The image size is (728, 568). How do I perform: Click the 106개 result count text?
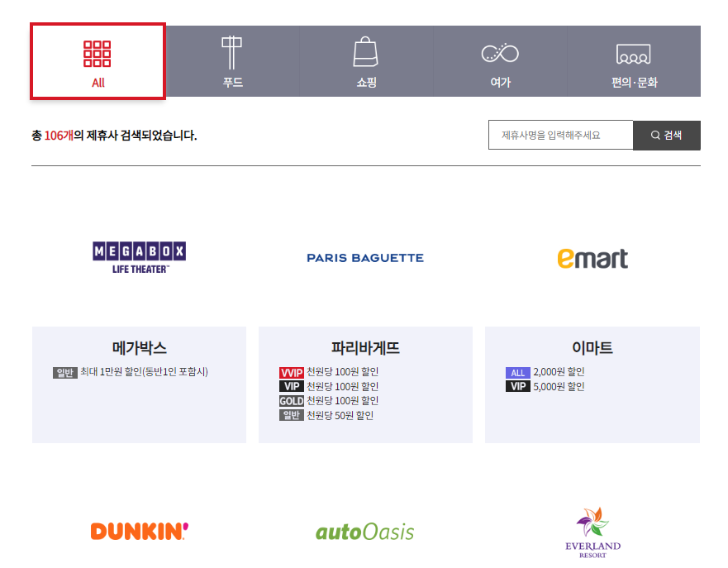tap(59, 135)
